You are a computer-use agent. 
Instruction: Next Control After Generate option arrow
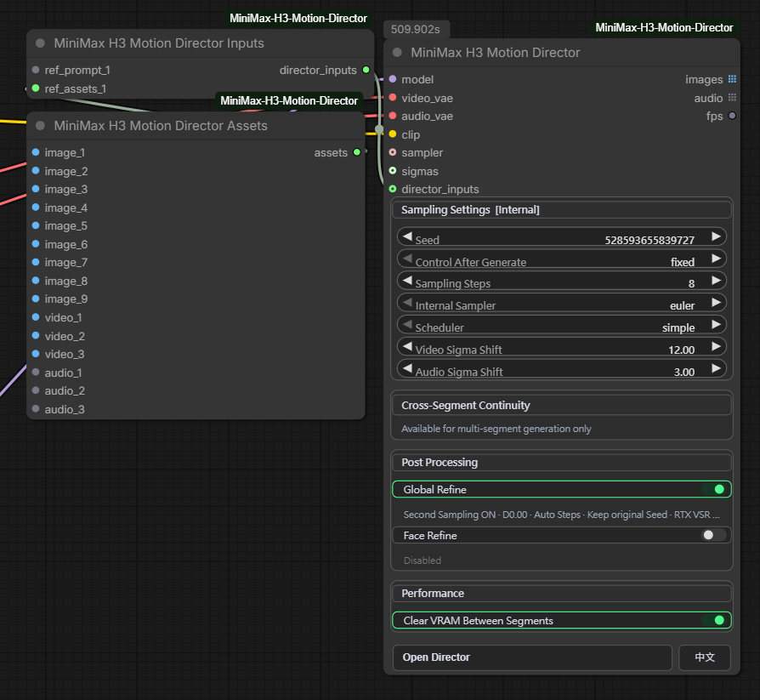pos(716,258)
